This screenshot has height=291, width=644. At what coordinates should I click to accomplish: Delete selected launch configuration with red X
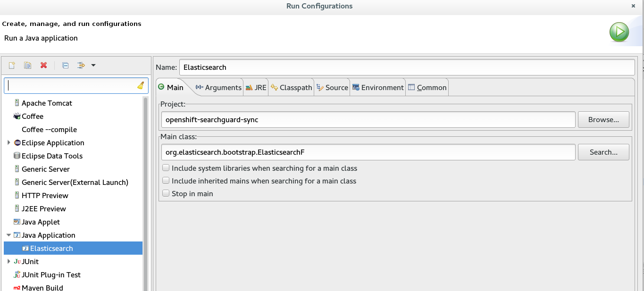tap(43, 65)
